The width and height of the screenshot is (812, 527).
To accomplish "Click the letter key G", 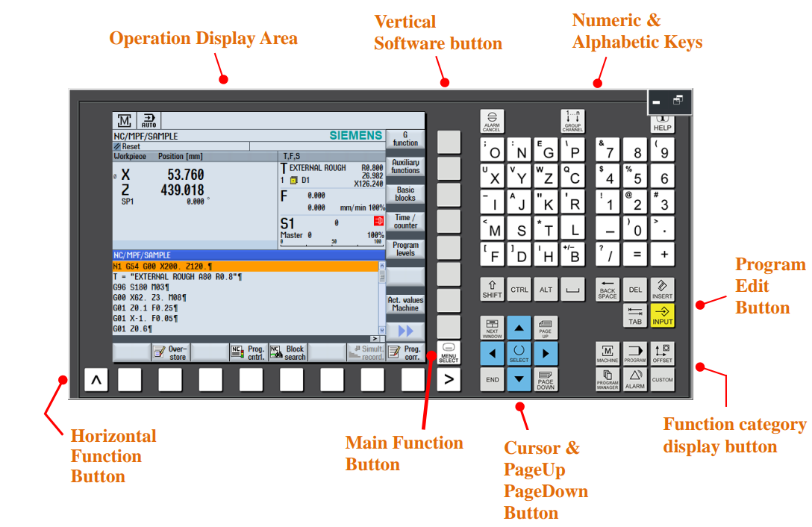I will click(x=546, y=150).
